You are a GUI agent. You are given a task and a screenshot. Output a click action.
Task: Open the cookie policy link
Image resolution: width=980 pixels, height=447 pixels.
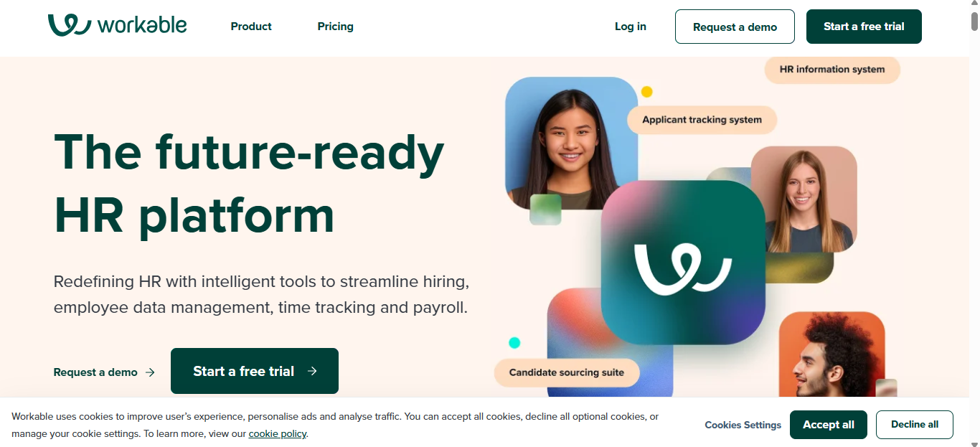[277, 433]
